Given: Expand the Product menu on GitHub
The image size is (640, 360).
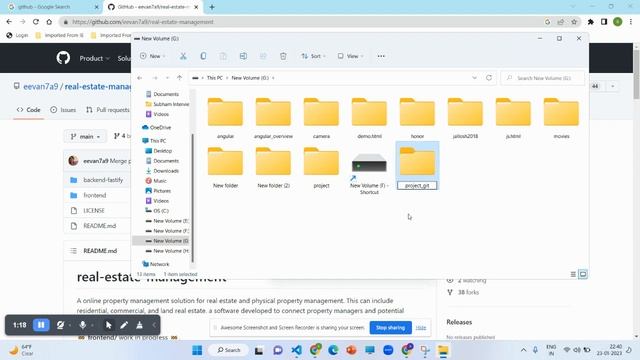Looking at the screenshot, I should [x=94, y=58].
